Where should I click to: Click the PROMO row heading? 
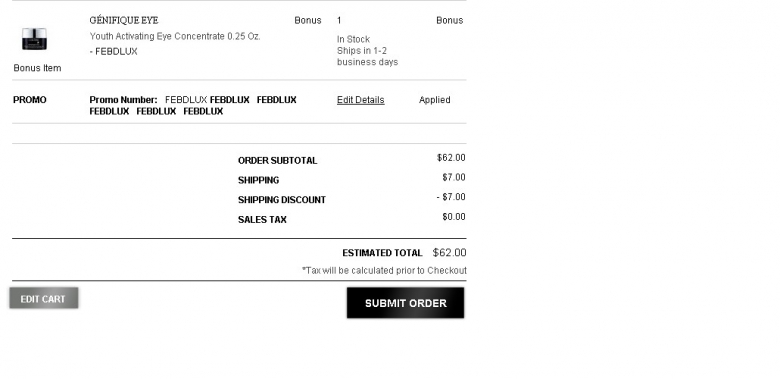tap(30, 100)
